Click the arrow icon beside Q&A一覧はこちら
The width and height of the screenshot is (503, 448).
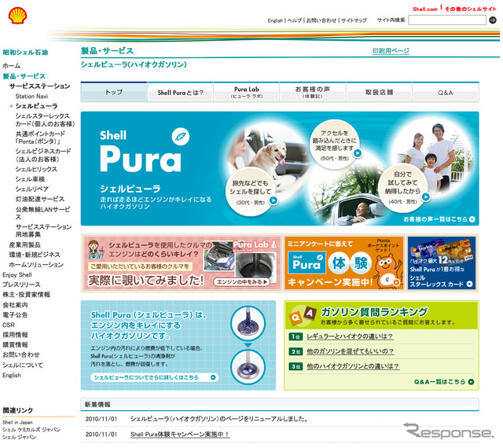[x=471, y=382]
